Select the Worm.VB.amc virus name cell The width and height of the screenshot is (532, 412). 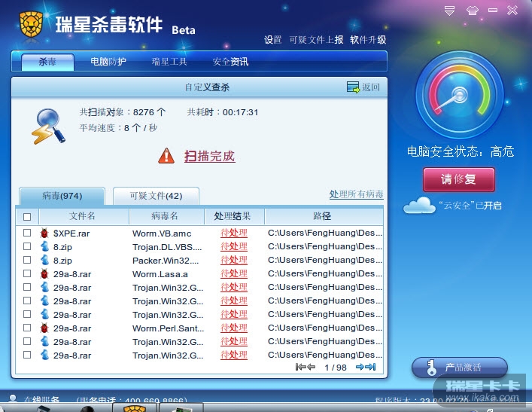pos(162,233)
